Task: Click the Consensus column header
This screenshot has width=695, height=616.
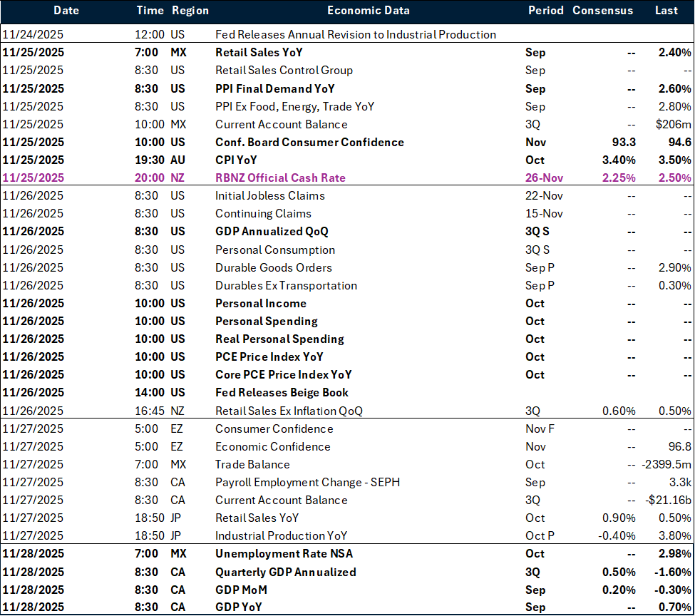Action: 602,11
